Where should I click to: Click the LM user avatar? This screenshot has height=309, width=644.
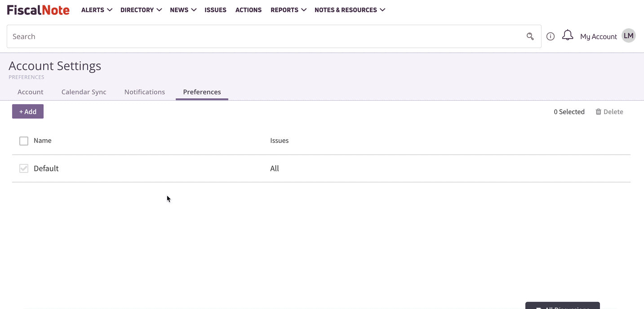pos(629,36)
